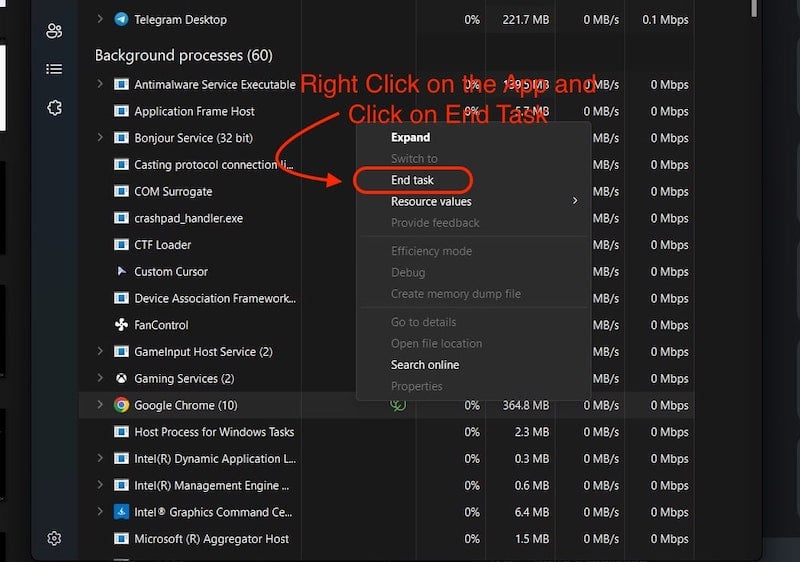800x562 pixels.
Task: Click the 6.4 MB memory value
Action: pos(532,512)
